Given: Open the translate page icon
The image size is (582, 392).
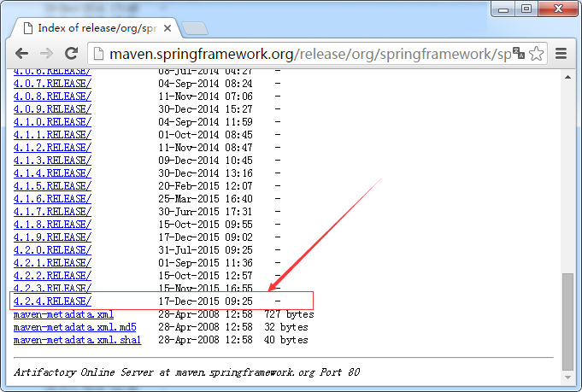Looking at the screenshot, I should tap(518, 54).
